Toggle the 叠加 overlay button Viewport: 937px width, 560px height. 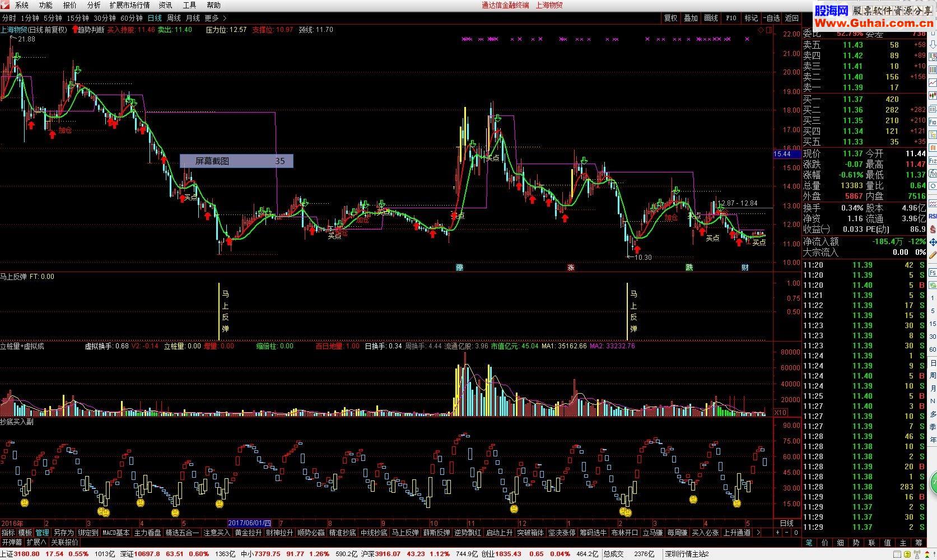pos(691,18)
